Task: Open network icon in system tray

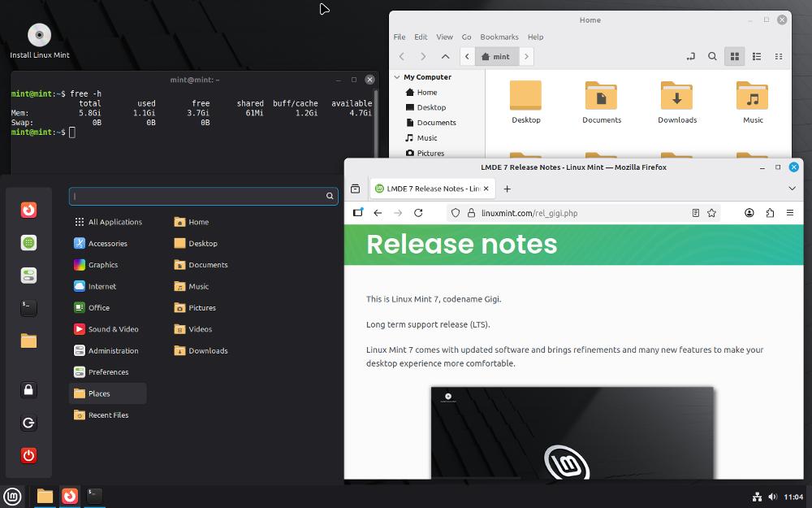Action: pyautogui.click(x=757, y=497)
